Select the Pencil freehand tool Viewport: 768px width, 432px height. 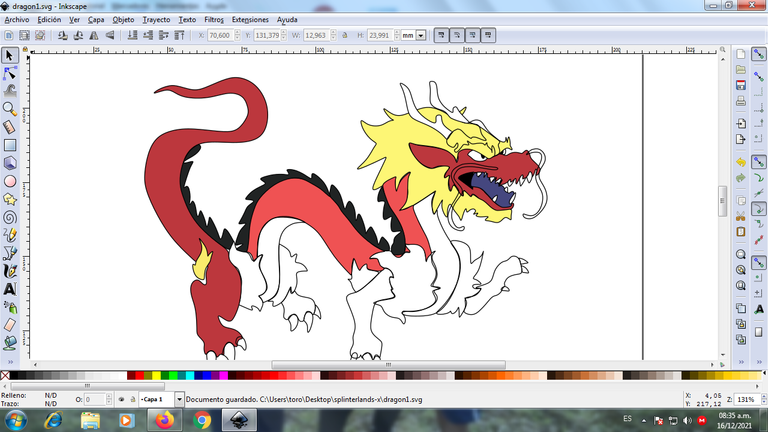click(x=9, y=235)
